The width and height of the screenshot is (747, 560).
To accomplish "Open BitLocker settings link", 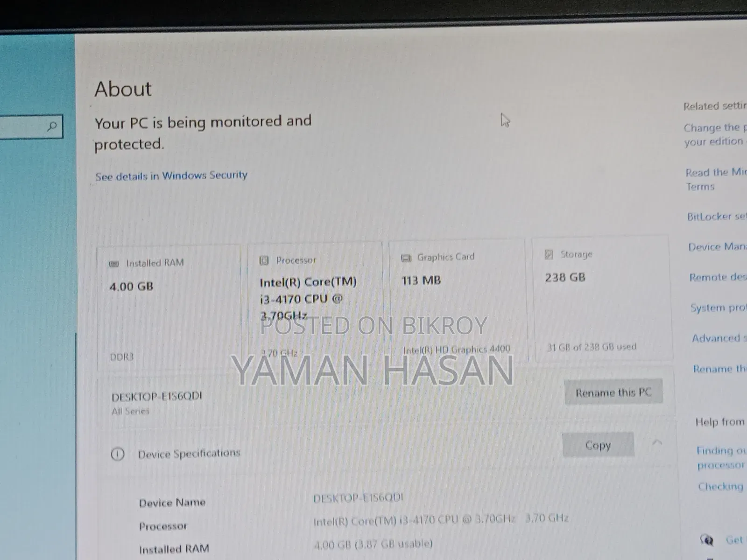I will [717, 217].
